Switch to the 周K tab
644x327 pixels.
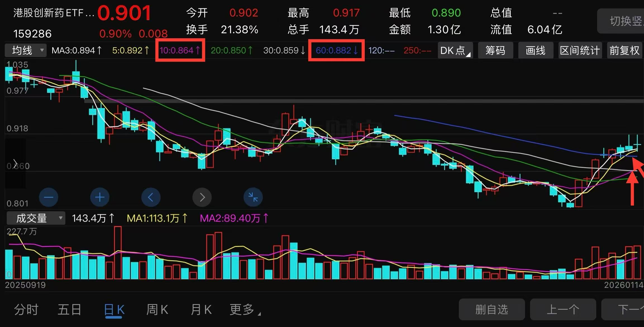click(157, 310)
